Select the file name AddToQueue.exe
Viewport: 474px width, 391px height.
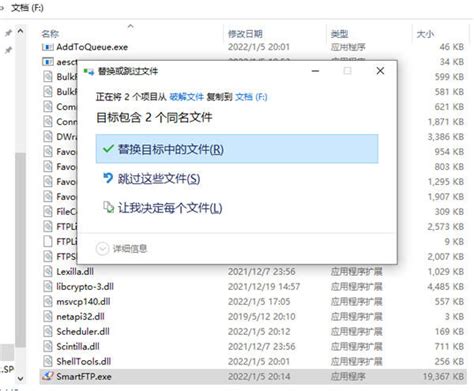92,47
